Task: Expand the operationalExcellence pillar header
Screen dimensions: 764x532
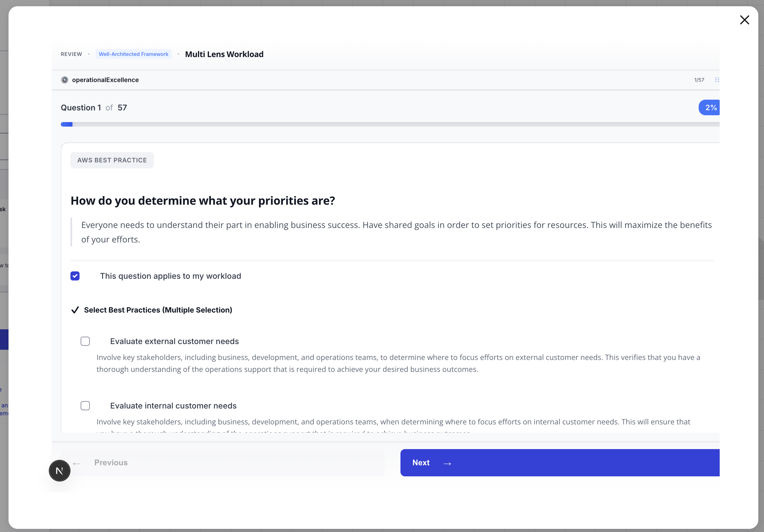Action: (105, 80)
